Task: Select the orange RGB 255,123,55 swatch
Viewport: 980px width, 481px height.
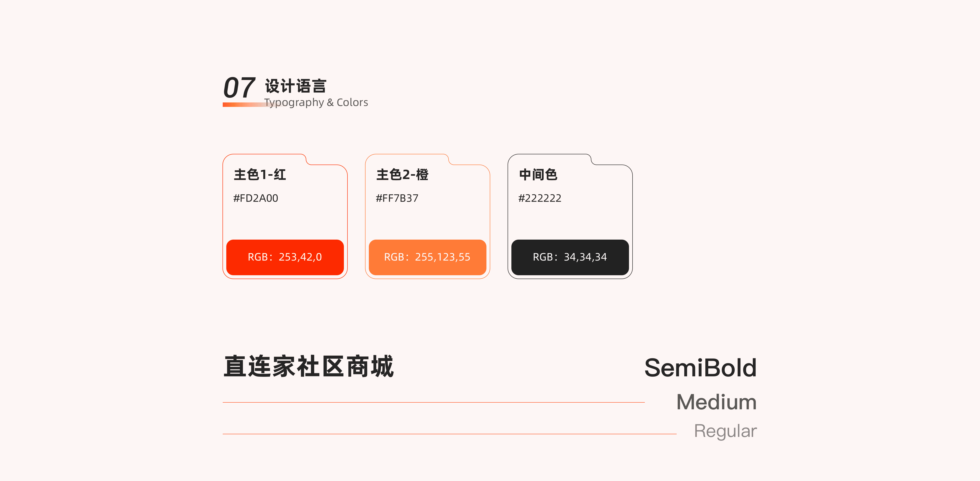Action: click(427, 257)
